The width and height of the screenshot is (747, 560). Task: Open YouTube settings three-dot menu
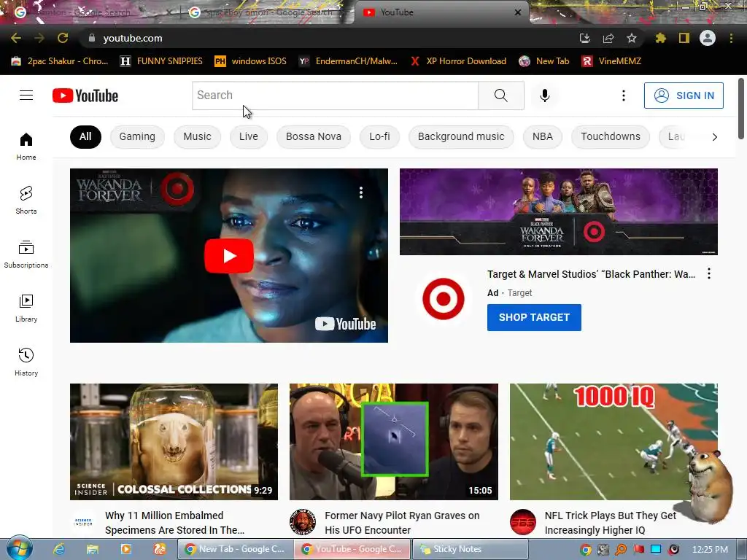coord(623,96)
